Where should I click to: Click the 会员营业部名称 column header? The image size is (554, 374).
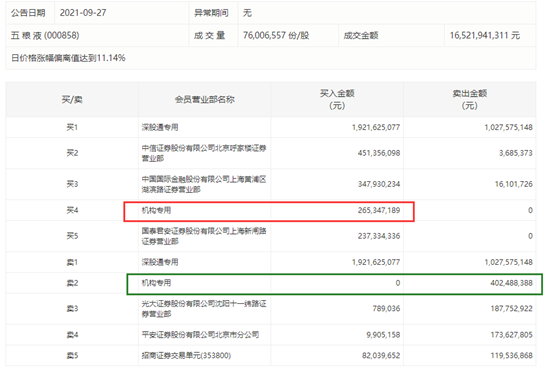(205, 100)
